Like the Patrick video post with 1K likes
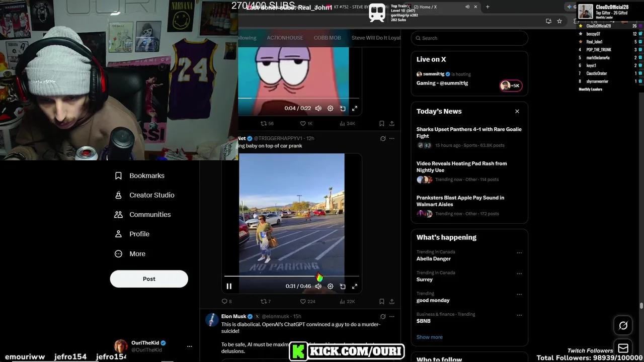This screenshot has height=362, width=644. coord(306,123)
